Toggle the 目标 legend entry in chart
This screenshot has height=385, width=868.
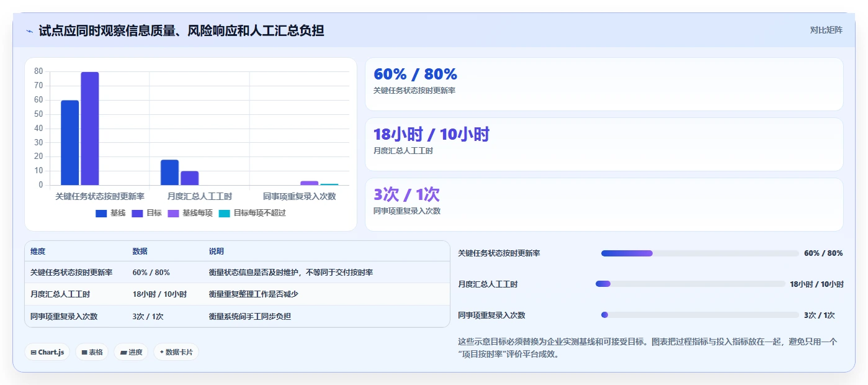coord(146,213)
